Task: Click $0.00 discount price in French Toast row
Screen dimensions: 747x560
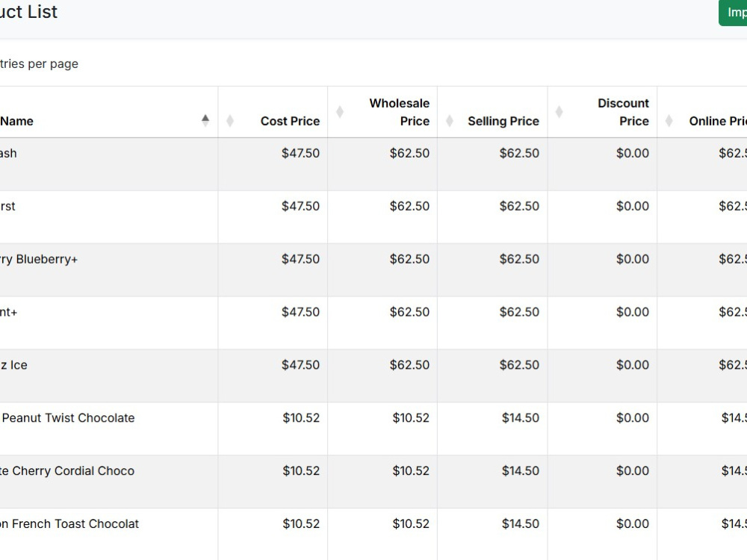Action: 633,523
